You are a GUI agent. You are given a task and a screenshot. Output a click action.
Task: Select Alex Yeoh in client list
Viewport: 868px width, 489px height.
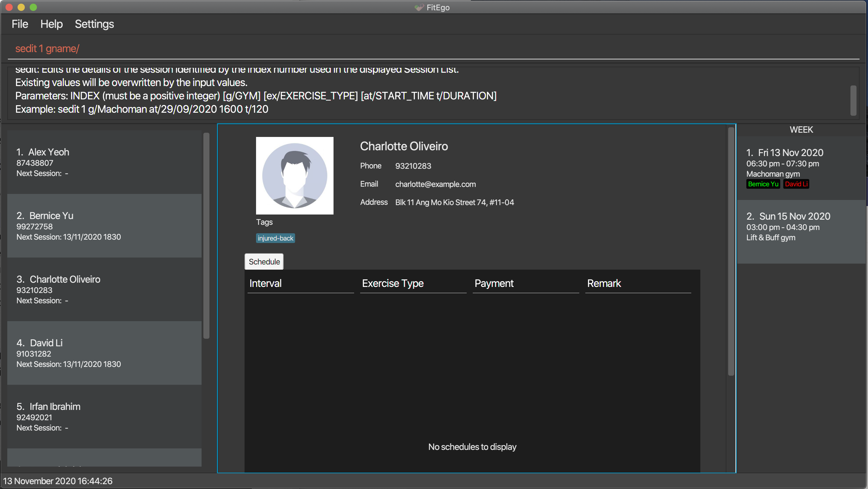pyautogui.click(x=104, y=162)
